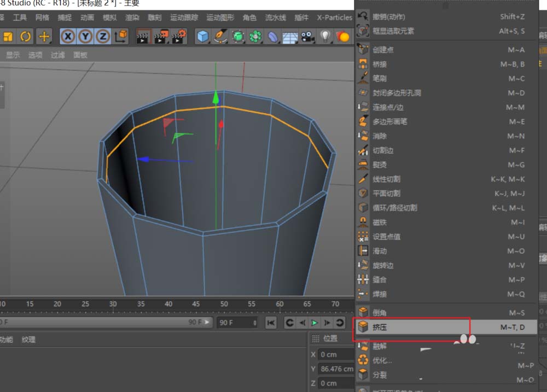The height and width of the screenshot is (392, 547).
Task: Select the Cube primitive icon in toolbar
Action: click(x=203, y=37)
